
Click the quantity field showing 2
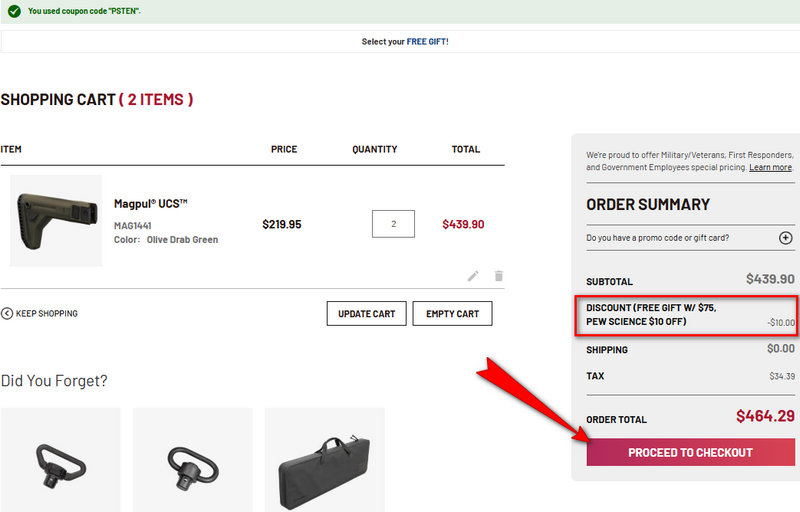click(393, 224)
